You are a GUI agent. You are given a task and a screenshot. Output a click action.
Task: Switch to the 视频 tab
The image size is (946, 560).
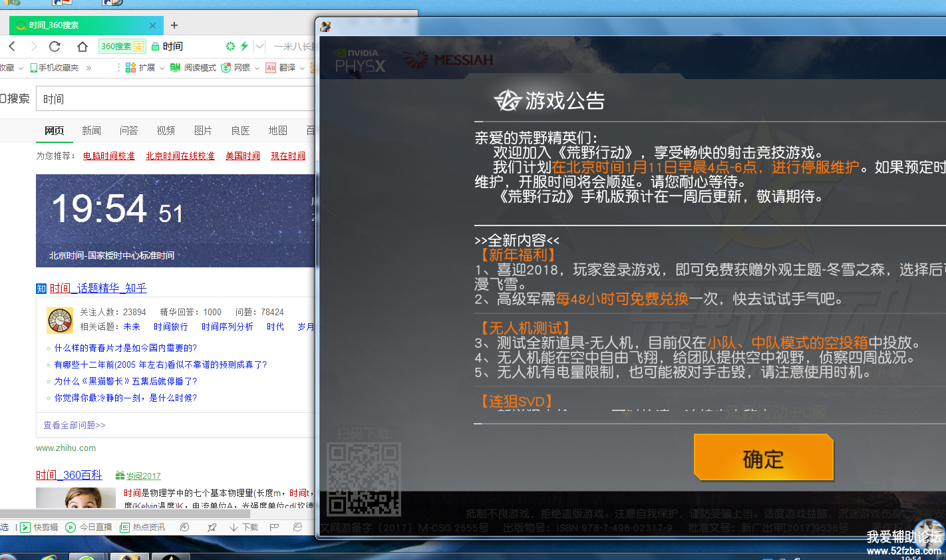tap(166, 130)
